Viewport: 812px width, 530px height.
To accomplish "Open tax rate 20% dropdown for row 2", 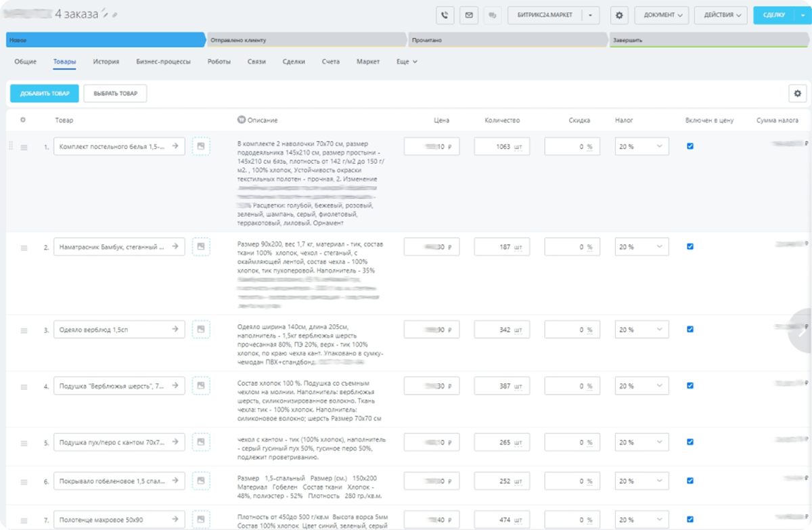I will pos(641,248).
